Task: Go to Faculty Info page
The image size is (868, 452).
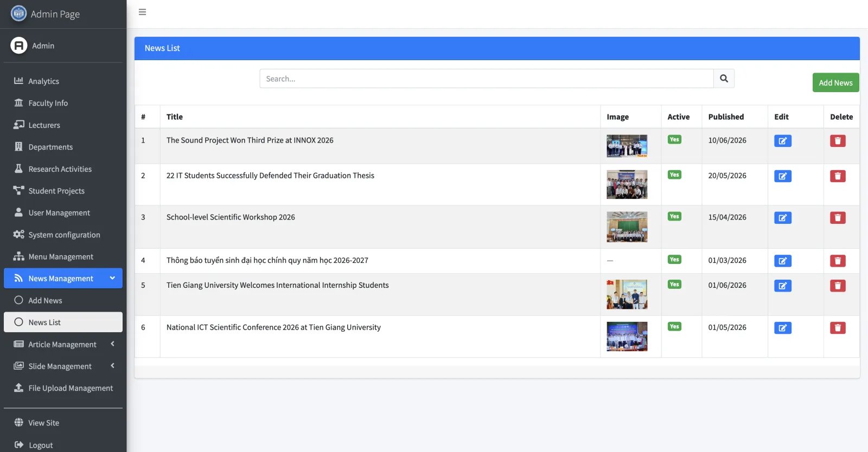Action: click(x=63, y=103)
